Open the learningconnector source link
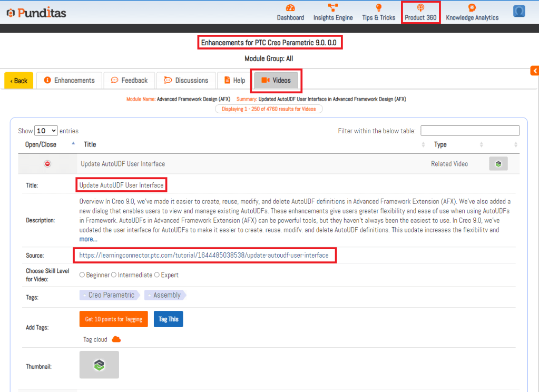Viewport: 539px width, 392px height. click(x=204, y=256)
